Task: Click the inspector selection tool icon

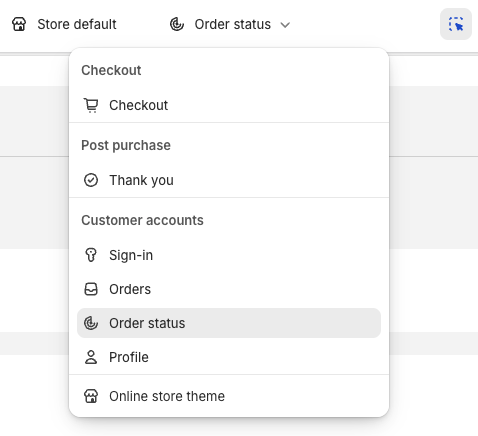Action: [x=456, y=24]
